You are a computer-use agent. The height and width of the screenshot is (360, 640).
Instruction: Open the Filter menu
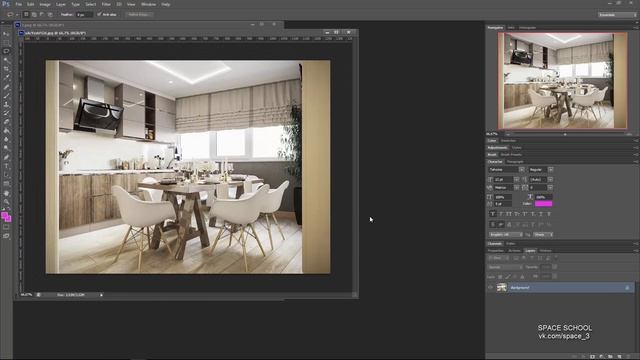106,4
